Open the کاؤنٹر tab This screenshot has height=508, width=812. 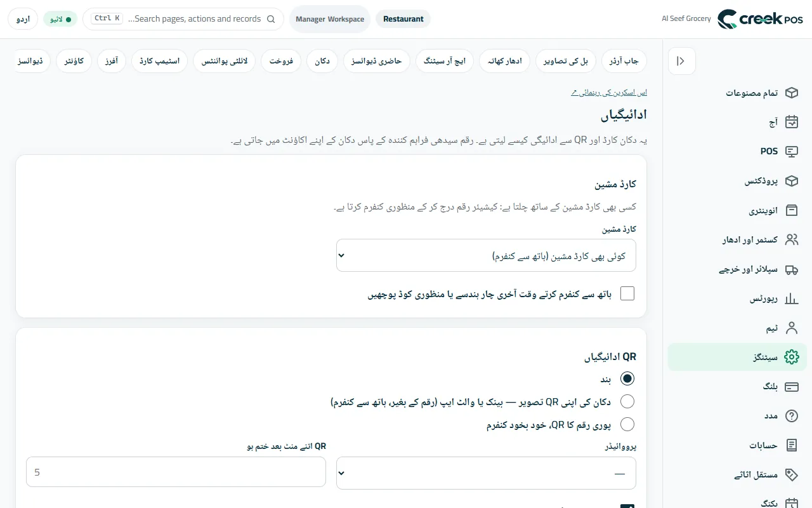tap(74, 61)
